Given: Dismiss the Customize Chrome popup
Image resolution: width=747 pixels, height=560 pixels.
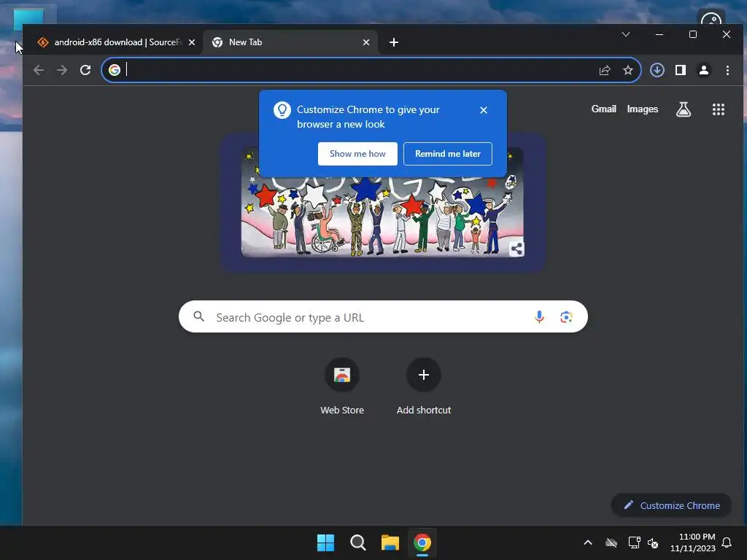Looking at the screenshot, I should click(x=484, y=110).
